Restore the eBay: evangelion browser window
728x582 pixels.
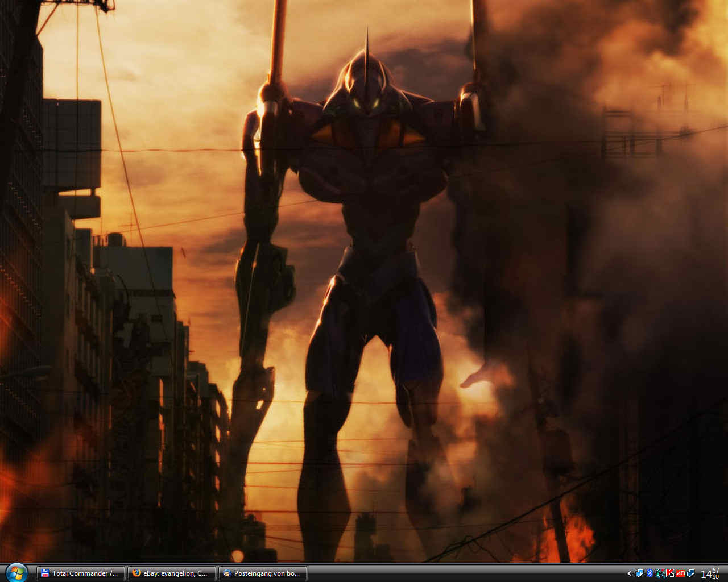tap(172, 573)
